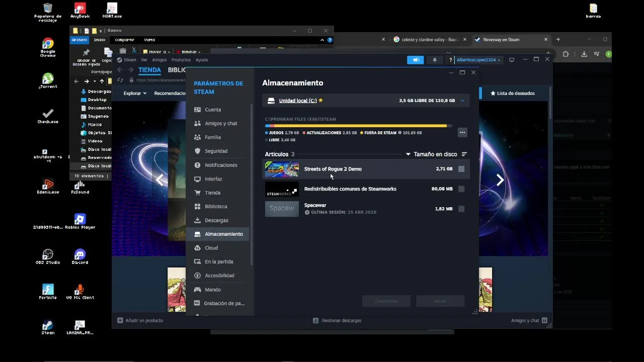Open Tamaño en disco sort dropdown
The width and height of the screenshot is (644, 362).
click(x=432, y=154)
